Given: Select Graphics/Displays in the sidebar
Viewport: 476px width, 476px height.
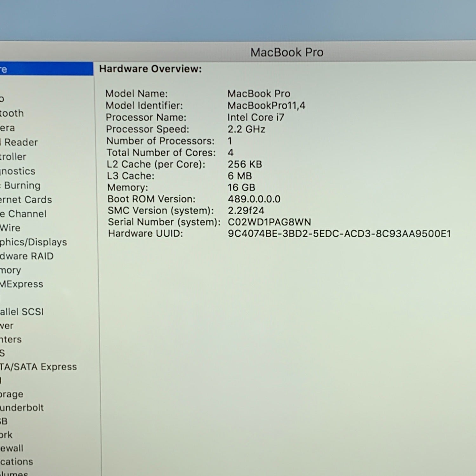Looking at the screenshot, I should [34, 242].
